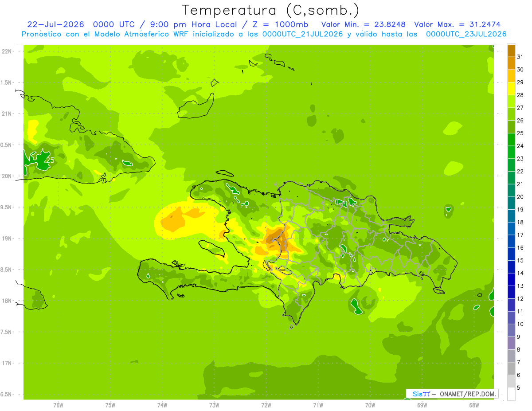
Task: Click the colorbar label "24"
Action: (520, 146)
